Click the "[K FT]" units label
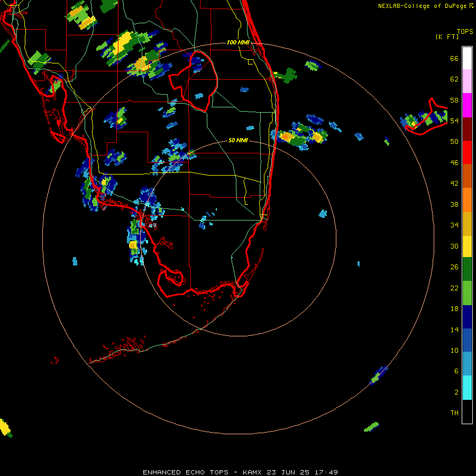Screen dimensions: 476x476 [x=447, y=36]
